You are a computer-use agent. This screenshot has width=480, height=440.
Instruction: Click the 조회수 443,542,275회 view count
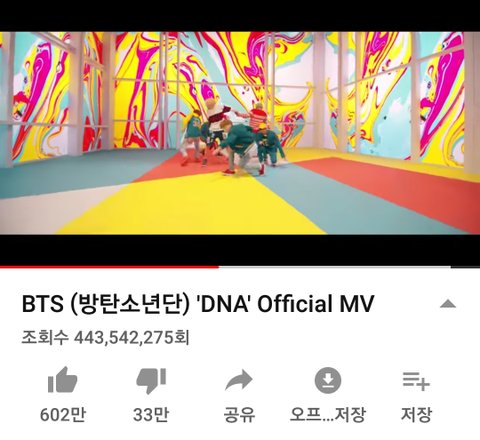(105, 338)
